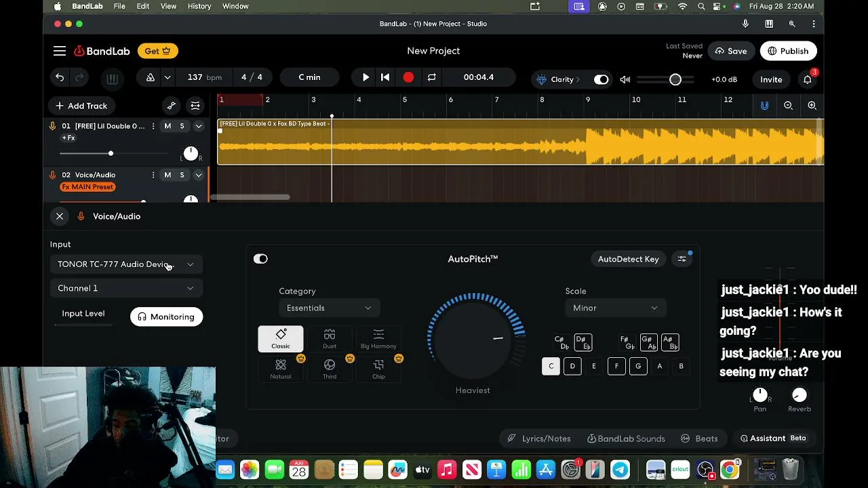Viewport: 868px width, 488px height.
Task: Undo the last action
Action: click(x=60, y=77)
